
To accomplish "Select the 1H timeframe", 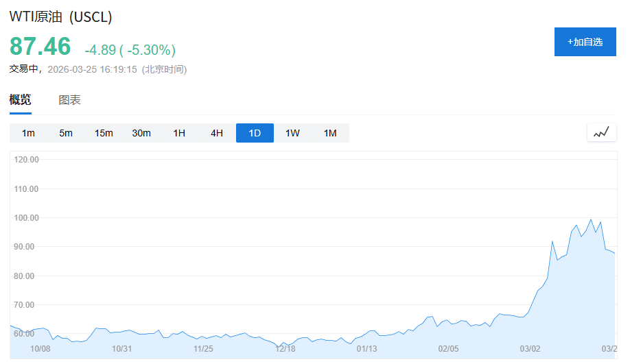I will pos(179,133).
